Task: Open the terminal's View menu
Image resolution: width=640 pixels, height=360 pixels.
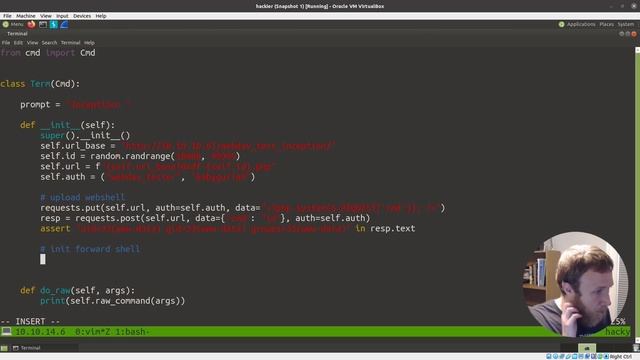Action: (32, 42)
